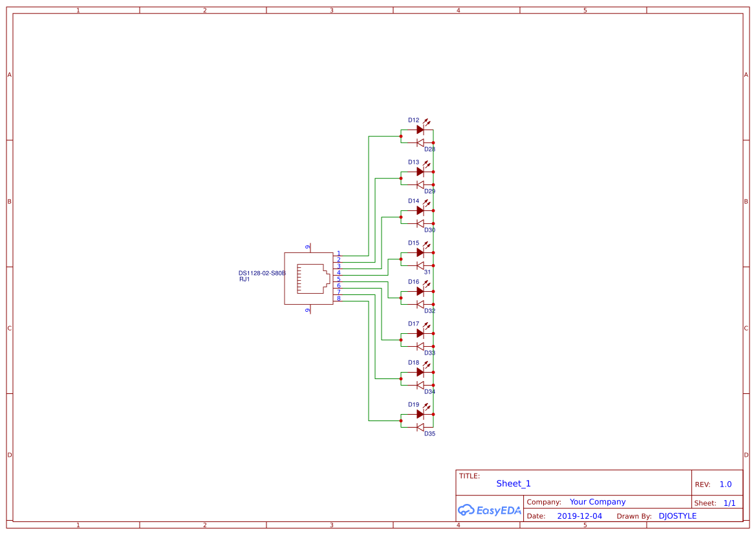Click the D12 LED symbol
This screenshot has width=756, height=535.
tap(420, 129)
